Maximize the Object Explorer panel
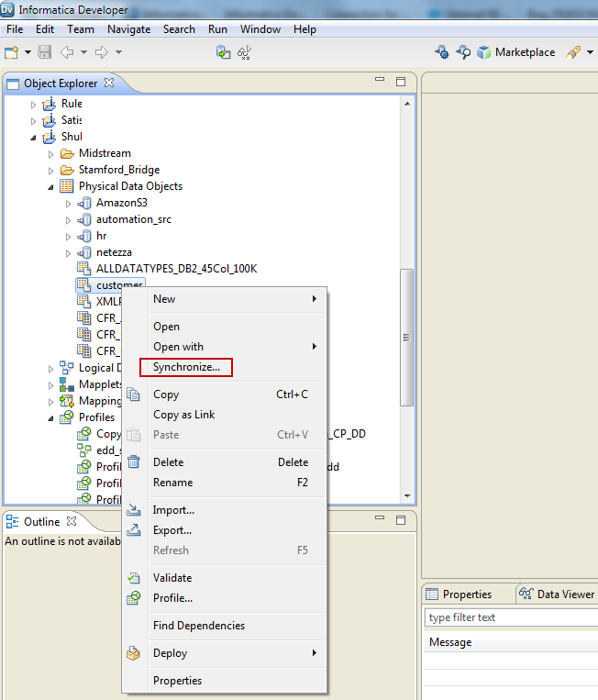 [400, 82]
